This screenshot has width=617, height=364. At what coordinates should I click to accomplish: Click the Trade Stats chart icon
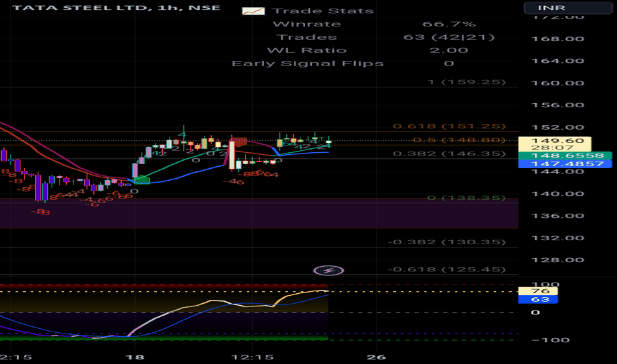click(x=253, y=11)
